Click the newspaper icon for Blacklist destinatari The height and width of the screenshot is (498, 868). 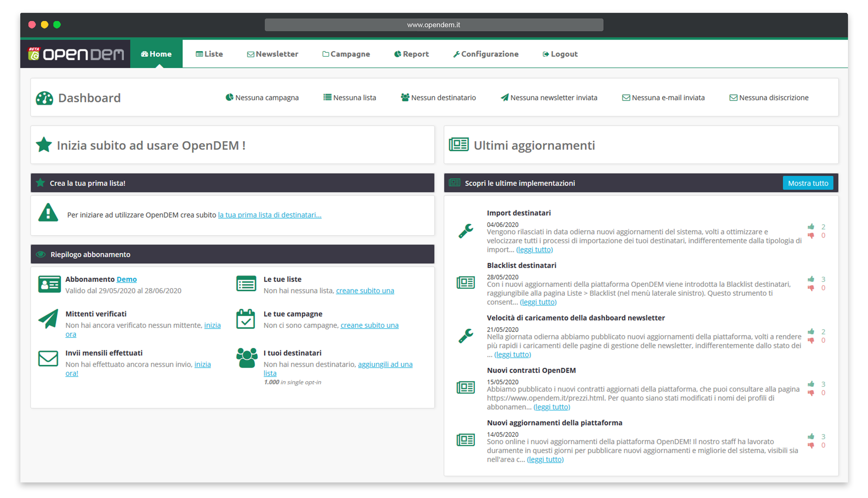pos(466,283)
